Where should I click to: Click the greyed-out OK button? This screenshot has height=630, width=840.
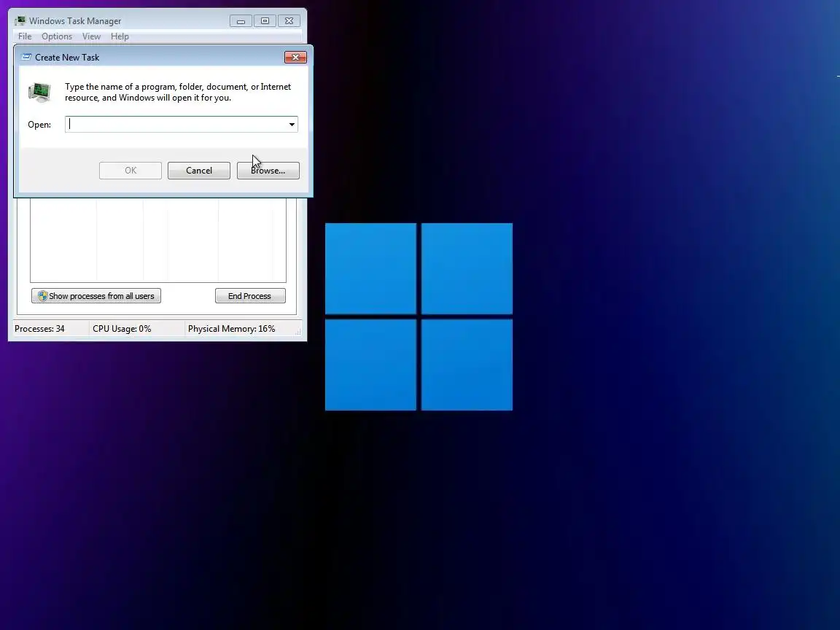pyautogui.click(x=131, y=171)
